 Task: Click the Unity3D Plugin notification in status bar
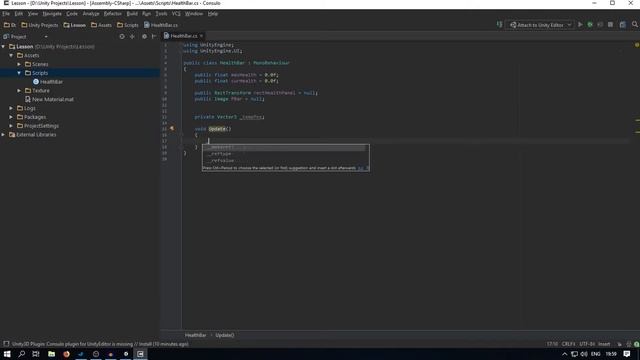coord(100,344)
